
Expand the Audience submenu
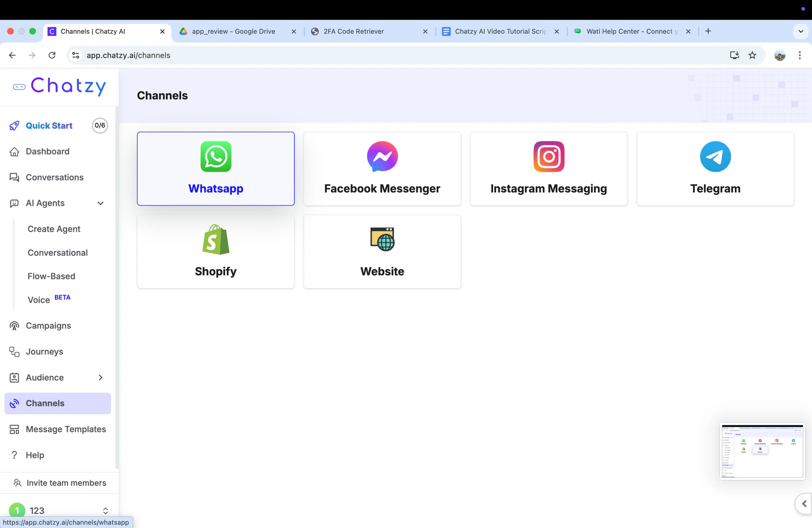coord(100,378)
